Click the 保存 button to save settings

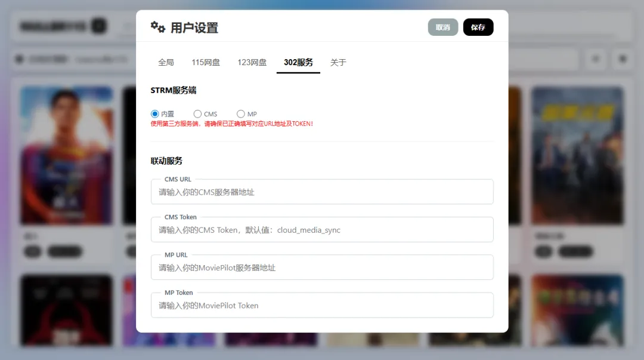(478, 27)
